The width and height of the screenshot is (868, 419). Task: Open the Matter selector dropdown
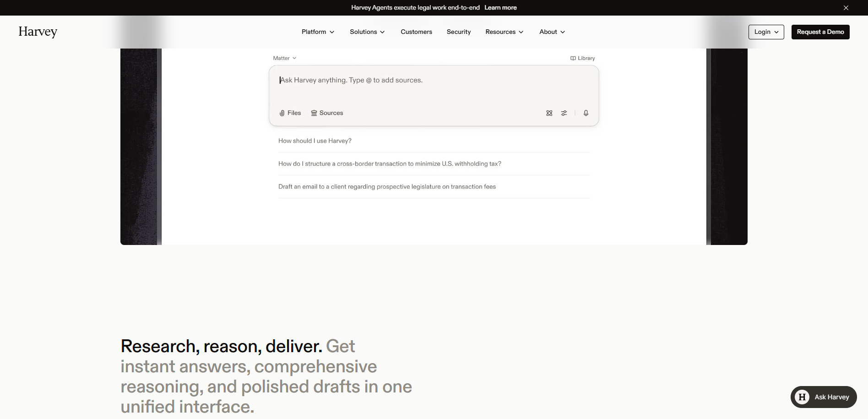pos(284,58)
